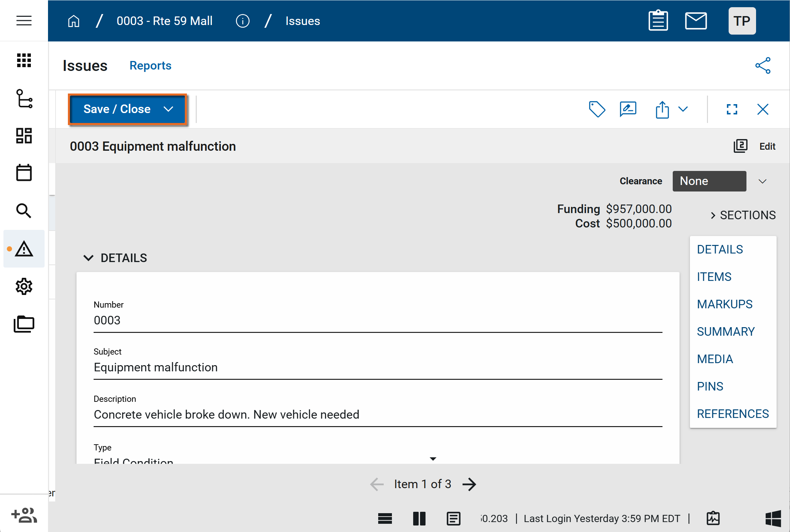Image resolution: width=790 pixels, height=532 pixels.
Task: Open the mail envelope icon
Action: (x=695, y=21)
